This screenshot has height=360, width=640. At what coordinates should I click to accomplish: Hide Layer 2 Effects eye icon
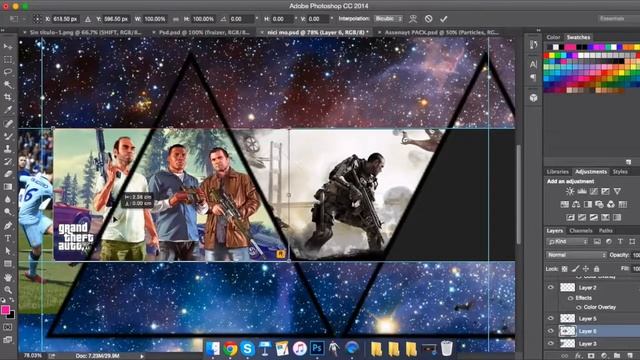[x=570, y=298]
